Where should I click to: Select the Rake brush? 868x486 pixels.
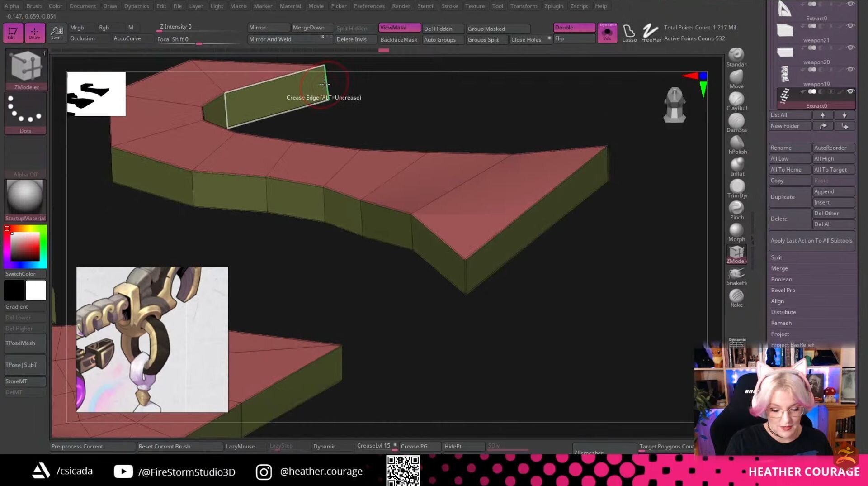click(x=736, y=298)
